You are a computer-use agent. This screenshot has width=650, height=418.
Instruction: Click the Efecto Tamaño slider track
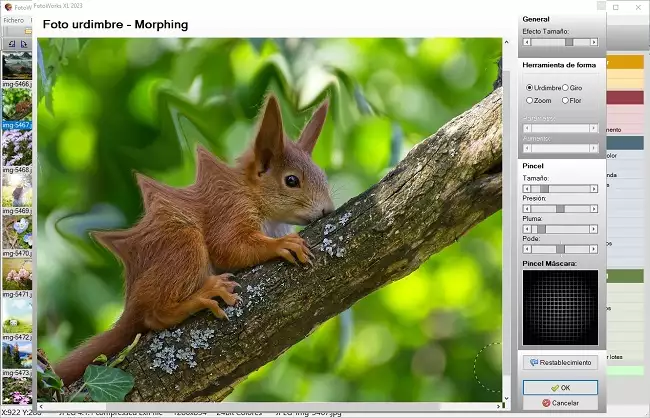pyautogui.click(x=560, y=42)
